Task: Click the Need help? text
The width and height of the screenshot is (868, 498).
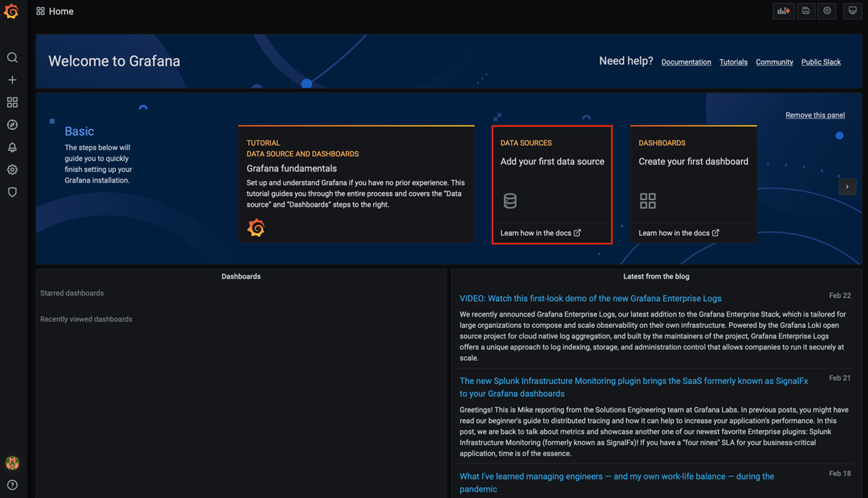Action: (626, 61)
